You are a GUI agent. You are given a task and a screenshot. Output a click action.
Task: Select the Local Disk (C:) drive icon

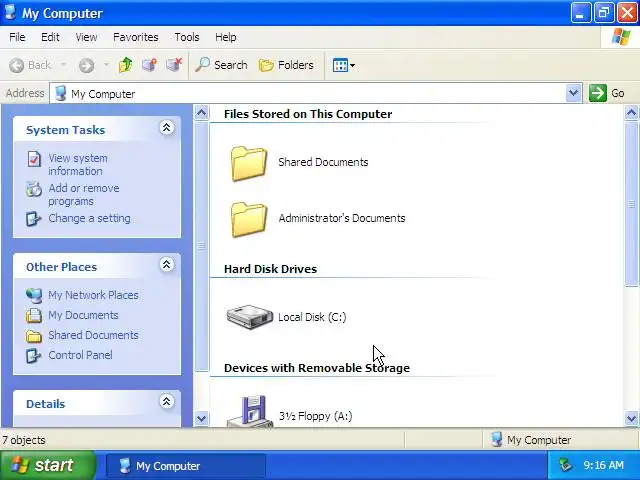pyautogui.click(x=250, y=317)
